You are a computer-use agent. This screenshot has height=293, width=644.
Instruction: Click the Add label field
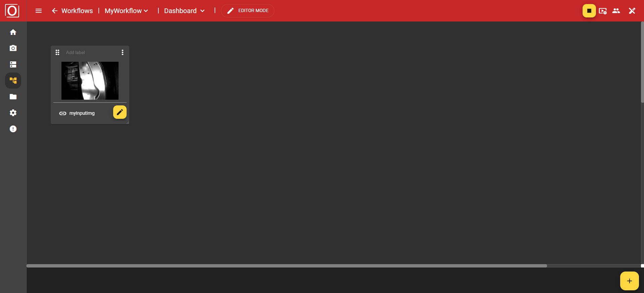tap(91, 52)
